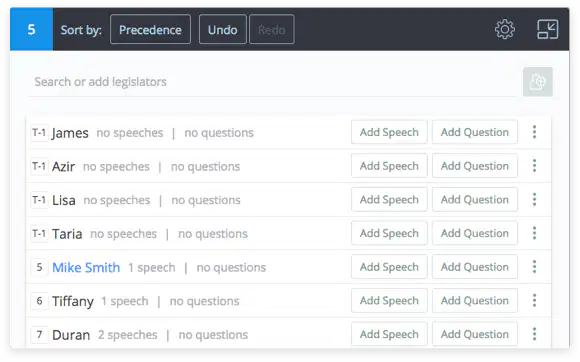Open the three-dot menu for Azir
This screenshot has width=580, height=362.
pos(534,166)
